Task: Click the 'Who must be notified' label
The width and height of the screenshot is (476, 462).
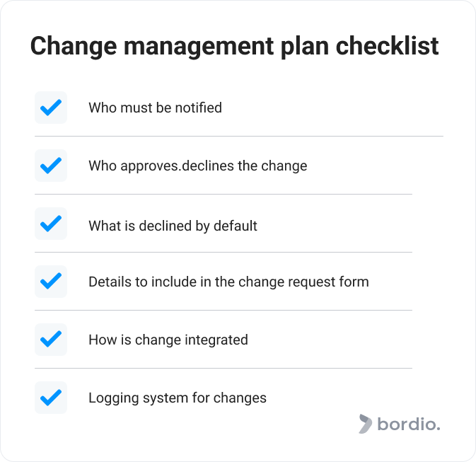Action: pos(155,108)
